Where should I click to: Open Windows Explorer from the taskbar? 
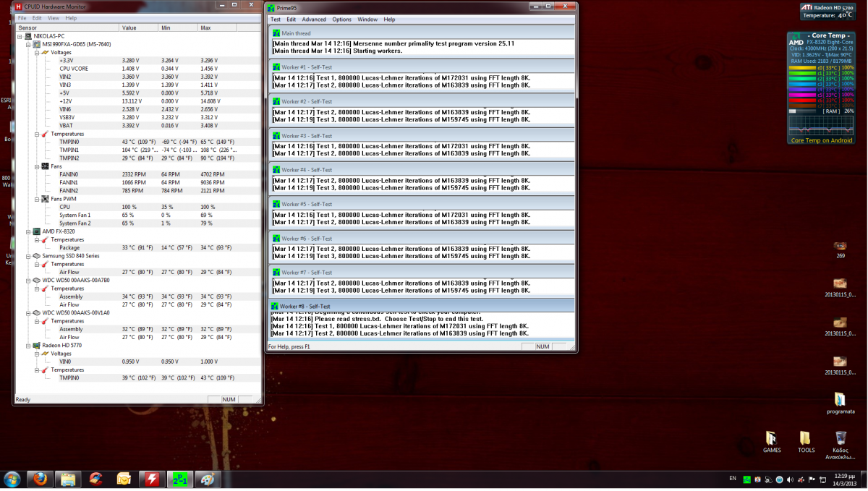click(x=68, y=479)
